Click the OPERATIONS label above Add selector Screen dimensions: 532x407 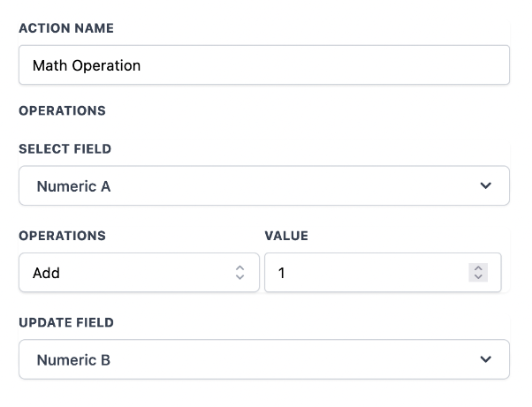[x=62, y=236]
